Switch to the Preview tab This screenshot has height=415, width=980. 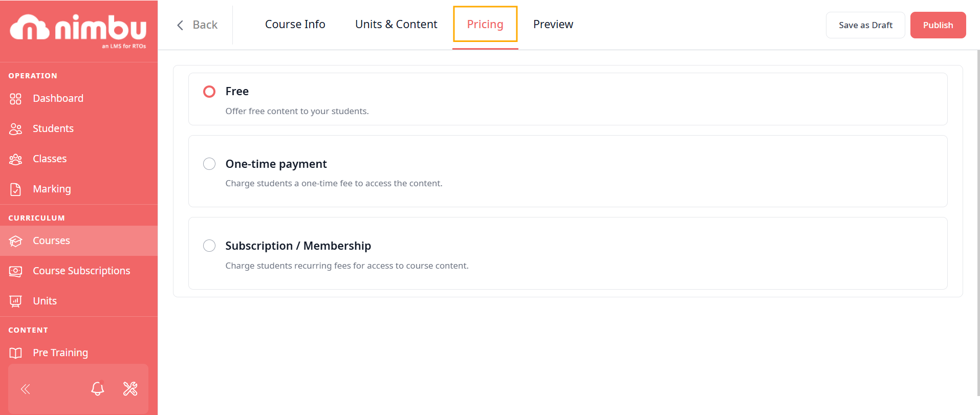553,25
